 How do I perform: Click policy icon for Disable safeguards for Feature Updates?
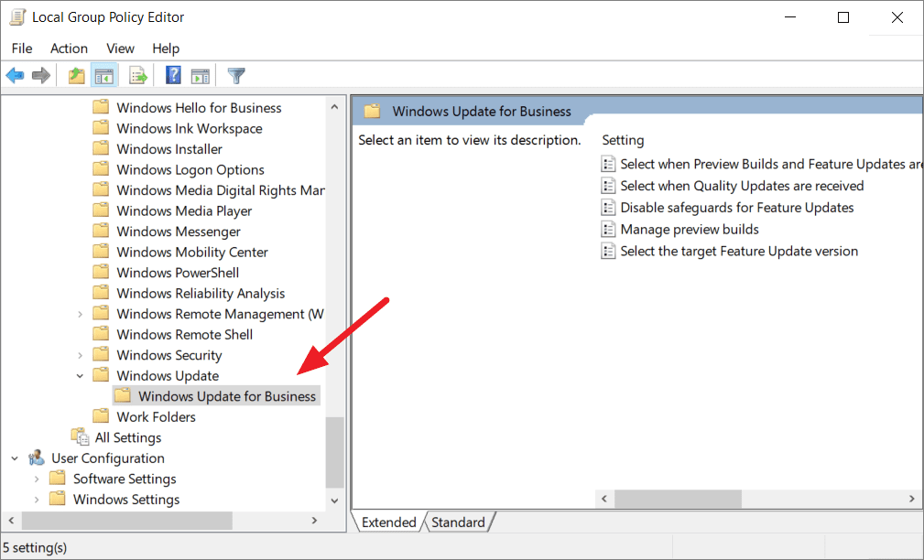coord(608,208)
